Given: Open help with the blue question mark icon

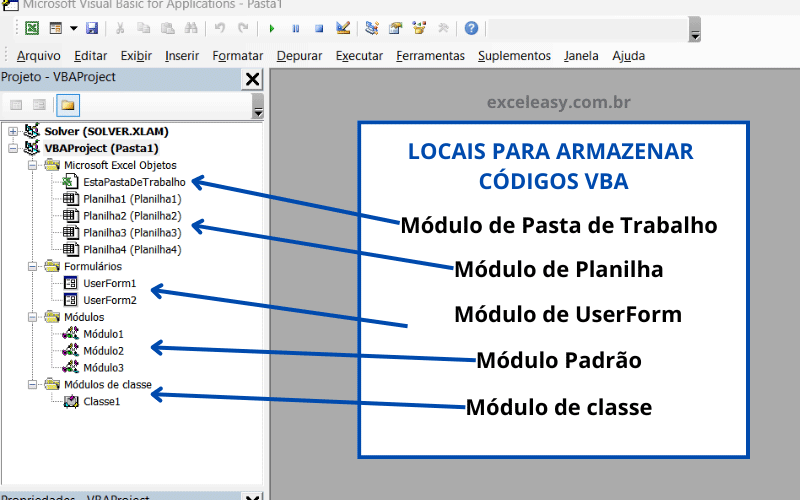Looking at the screenshot, I should [x=471, y=29].
